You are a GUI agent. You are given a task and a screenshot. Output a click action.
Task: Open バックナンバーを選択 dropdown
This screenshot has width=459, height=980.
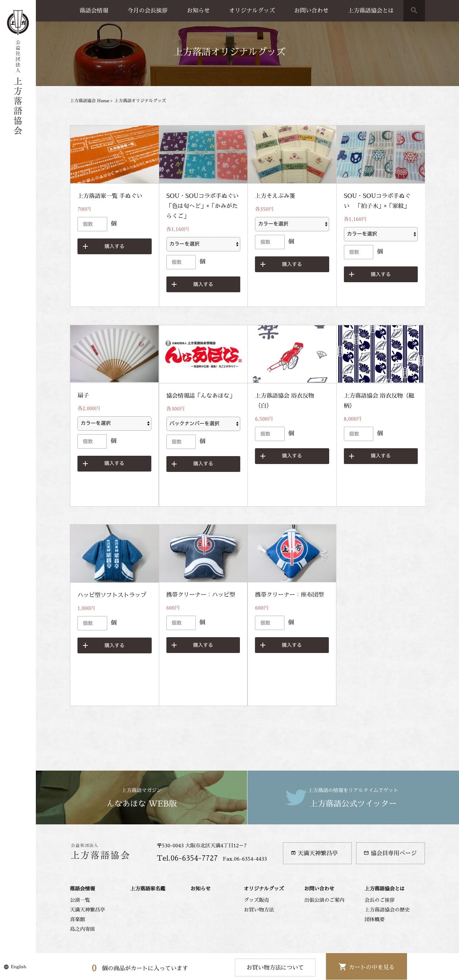click(203, 423)
